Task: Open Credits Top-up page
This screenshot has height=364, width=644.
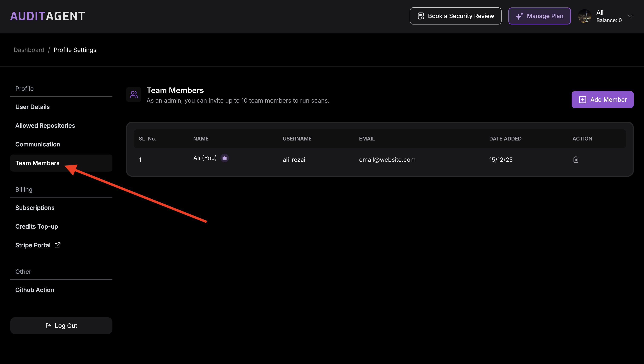Action: (36, 226)
